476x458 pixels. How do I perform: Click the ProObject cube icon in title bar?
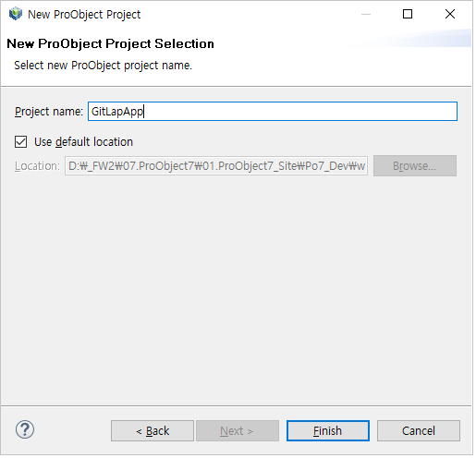tap(16, 14)
